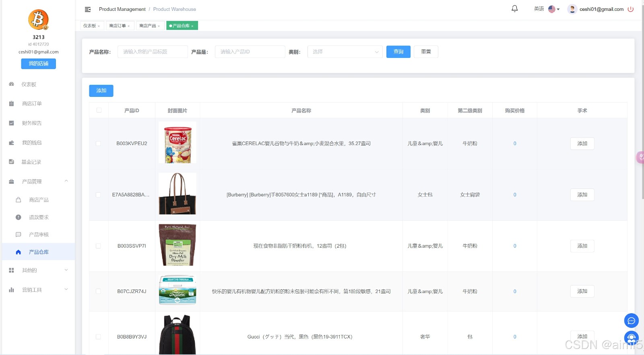Open the blue chat bubble icon
This screenshot has height=355, width=644.
pyautogui.click(x=631, y=320)
